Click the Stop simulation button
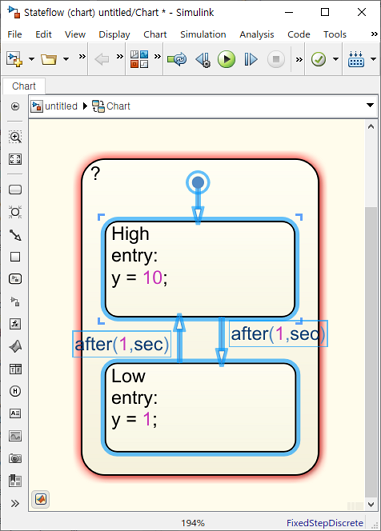 coord(276,59)
